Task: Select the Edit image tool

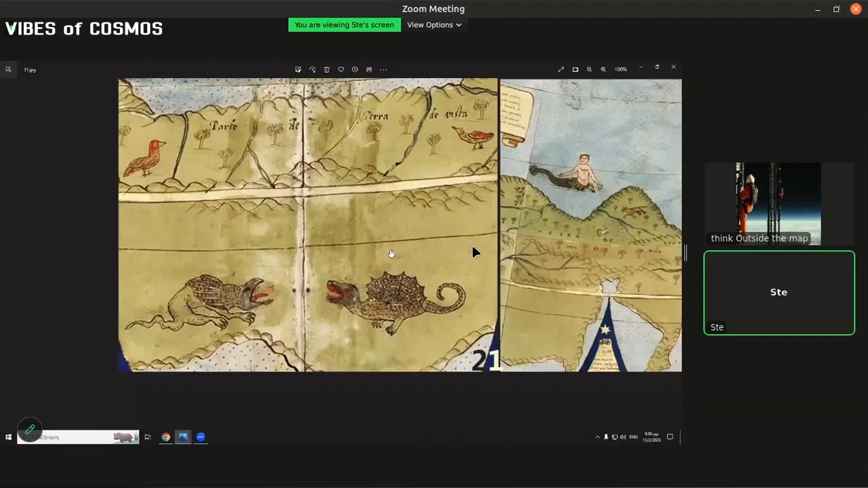Action: (298, 68)
